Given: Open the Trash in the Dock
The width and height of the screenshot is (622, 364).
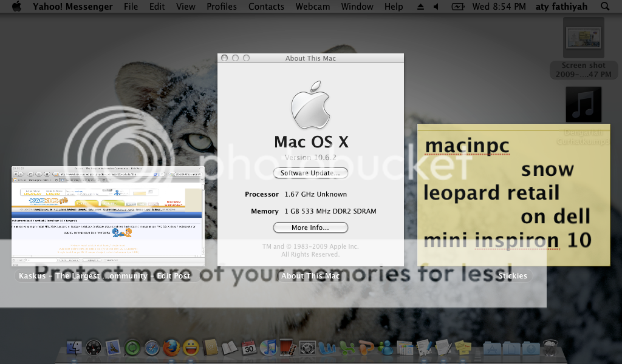Looking at the screenshot, I should click(550, 348).
